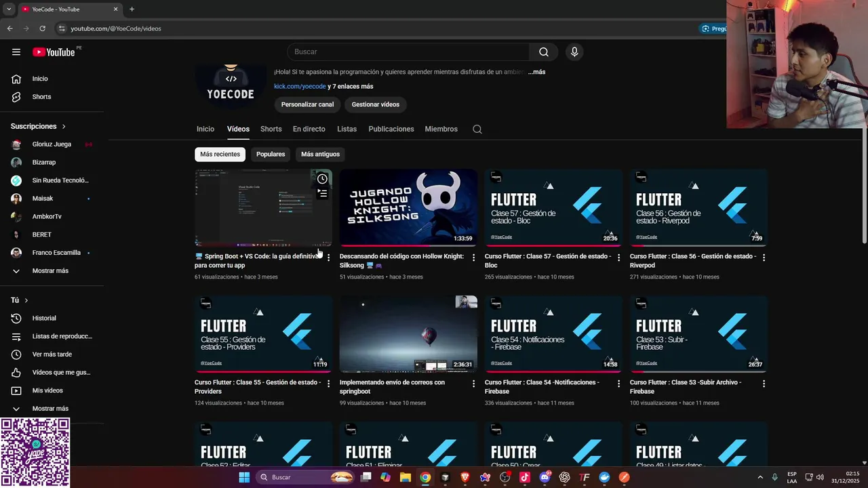Open Clase 54 Notificaciones Firebase thumbnail
Screen dimensions: 868x488
553,333
